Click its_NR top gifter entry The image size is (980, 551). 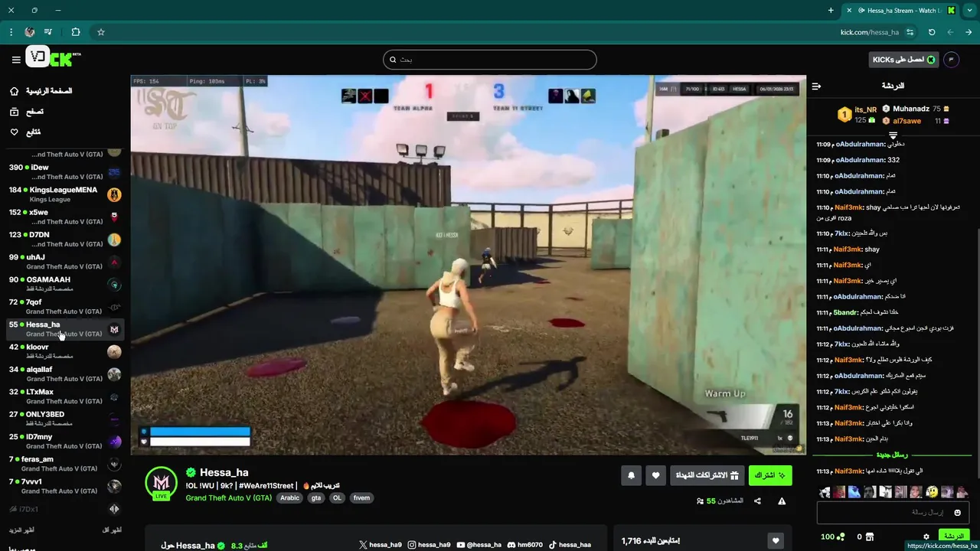click(x=857, y=115)
